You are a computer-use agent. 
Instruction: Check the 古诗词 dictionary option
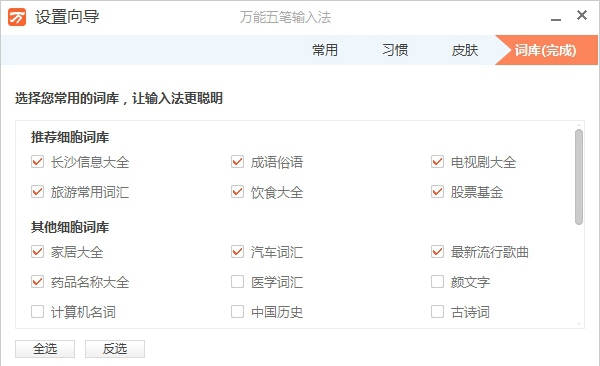(437, 312)
